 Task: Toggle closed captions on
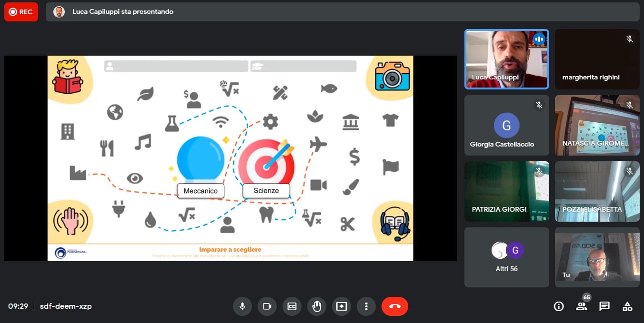pos(292,306)
